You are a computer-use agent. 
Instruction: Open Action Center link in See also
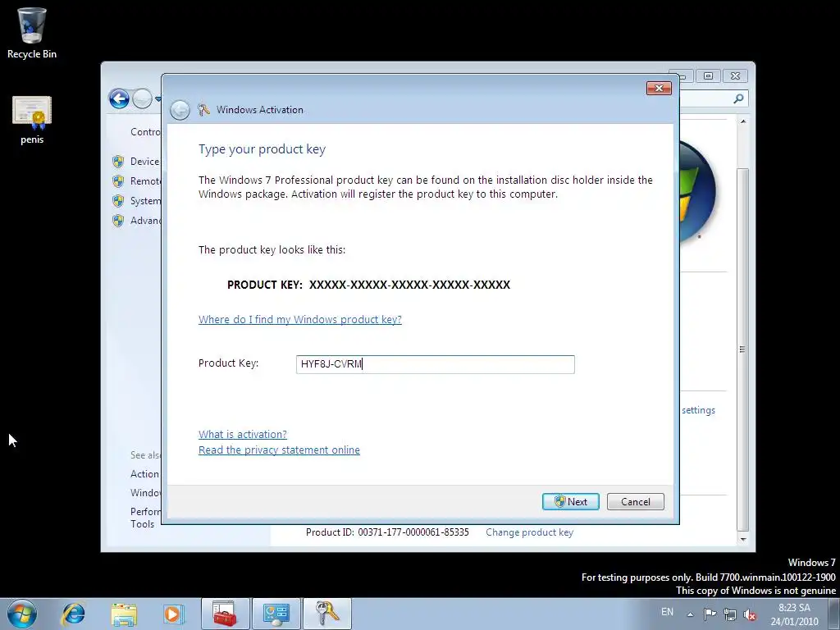(x=144, y=474)
